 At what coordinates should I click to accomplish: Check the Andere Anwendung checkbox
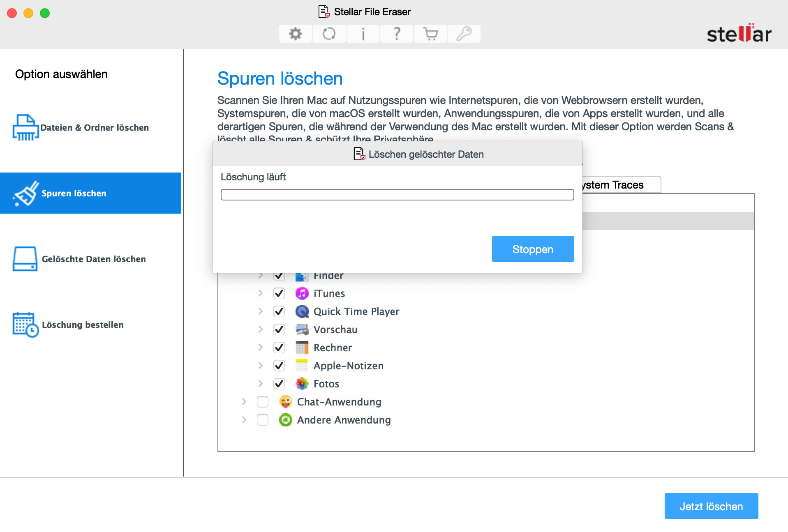pos(263,420)
